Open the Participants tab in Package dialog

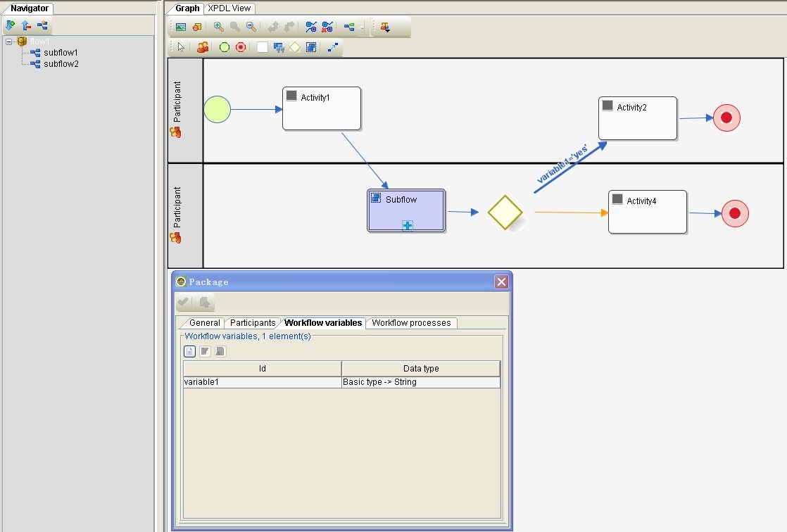252,323
